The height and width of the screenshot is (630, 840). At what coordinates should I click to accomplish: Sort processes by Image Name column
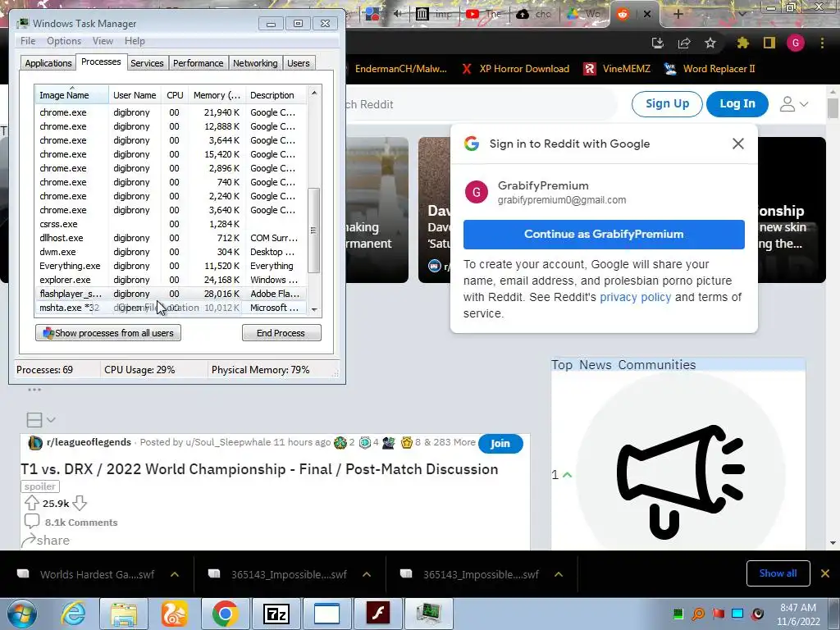coord(72,95)
